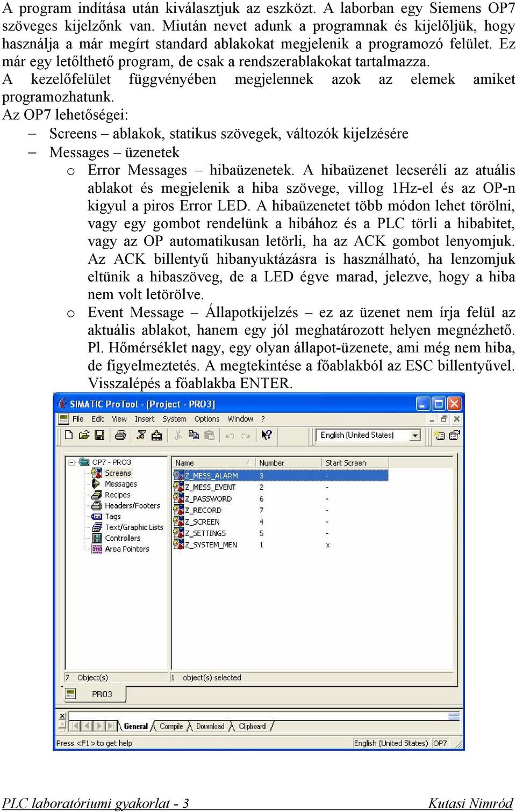
Task: Select Text/Graphic Lists in the tree
Action: point(134,527)
